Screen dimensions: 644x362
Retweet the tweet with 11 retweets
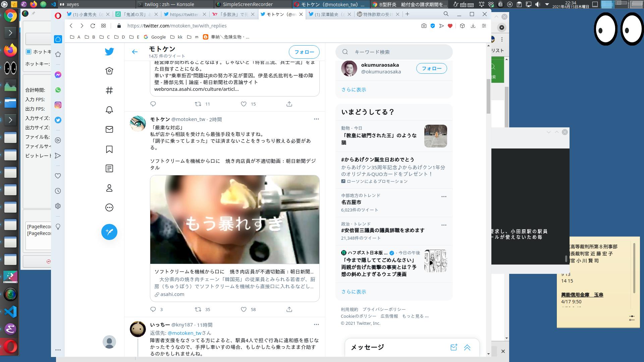198,104
